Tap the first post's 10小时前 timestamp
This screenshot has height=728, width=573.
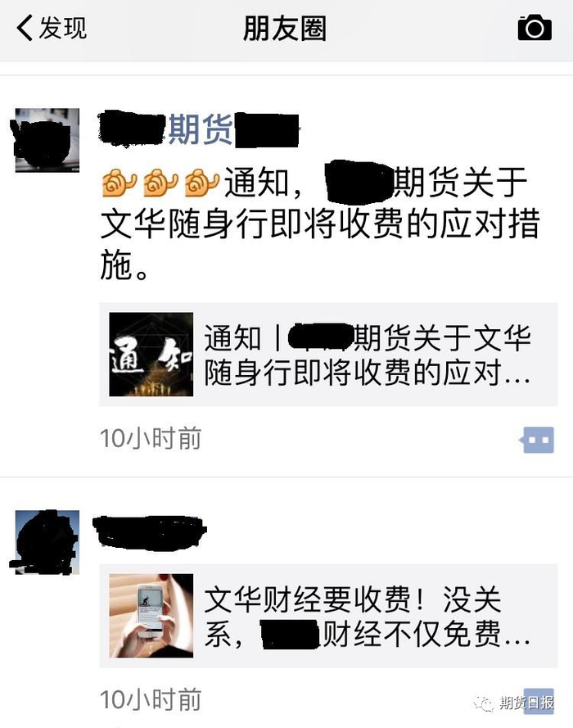tap(151, 438)
